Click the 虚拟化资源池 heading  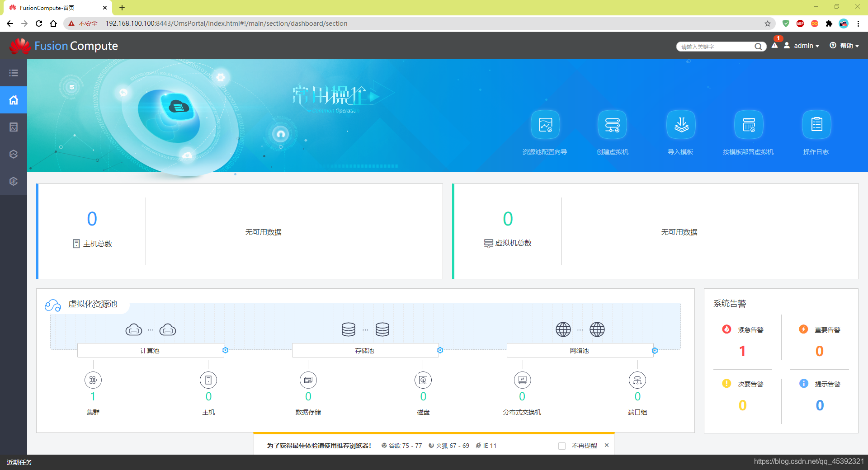coord(93,304)
